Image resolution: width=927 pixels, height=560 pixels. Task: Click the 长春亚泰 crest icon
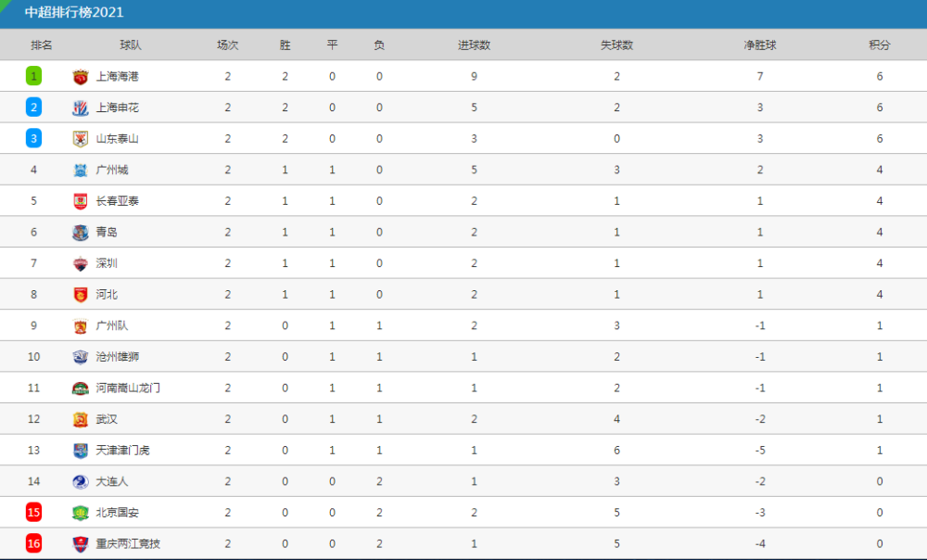(x=81, y=201)
